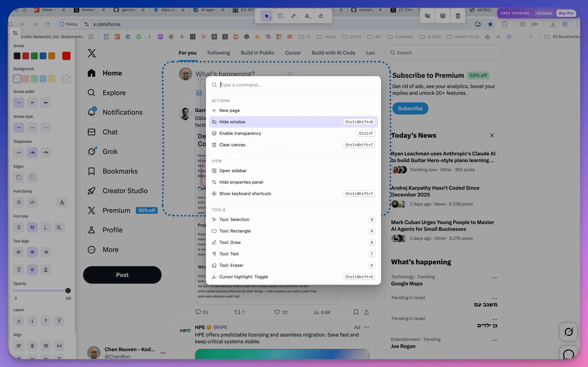Screen dimensions: 588x367
Task: Choose the dashed stroke style
Action: coord(32,128)
